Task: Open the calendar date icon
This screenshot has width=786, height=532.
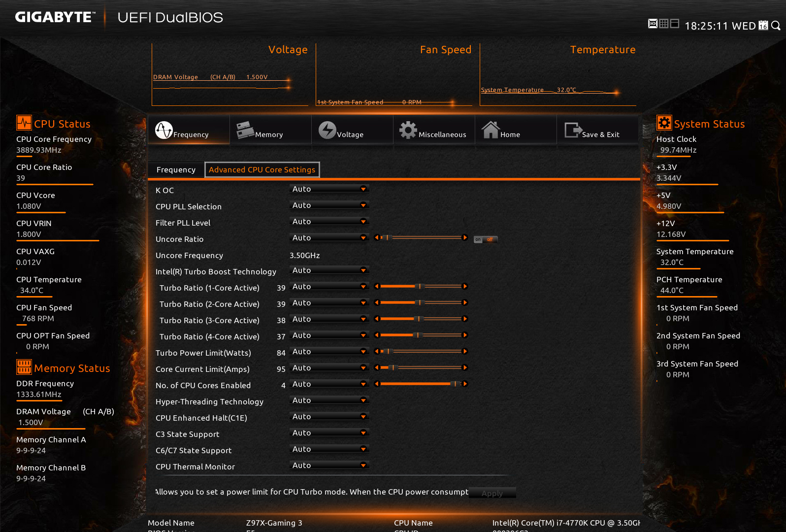Action: click(763, 25)
